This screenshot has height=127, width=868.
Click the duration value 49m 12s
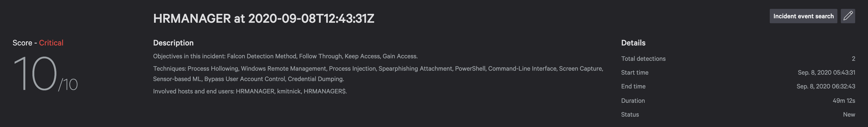pyautogui.click(x=844, y=101)
